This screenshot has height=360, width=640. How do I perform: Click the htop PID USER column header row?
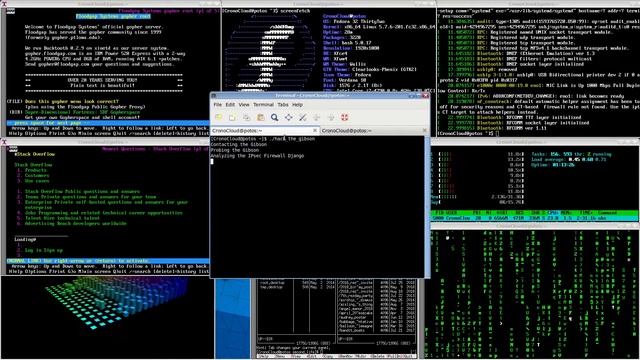[534, 213]
